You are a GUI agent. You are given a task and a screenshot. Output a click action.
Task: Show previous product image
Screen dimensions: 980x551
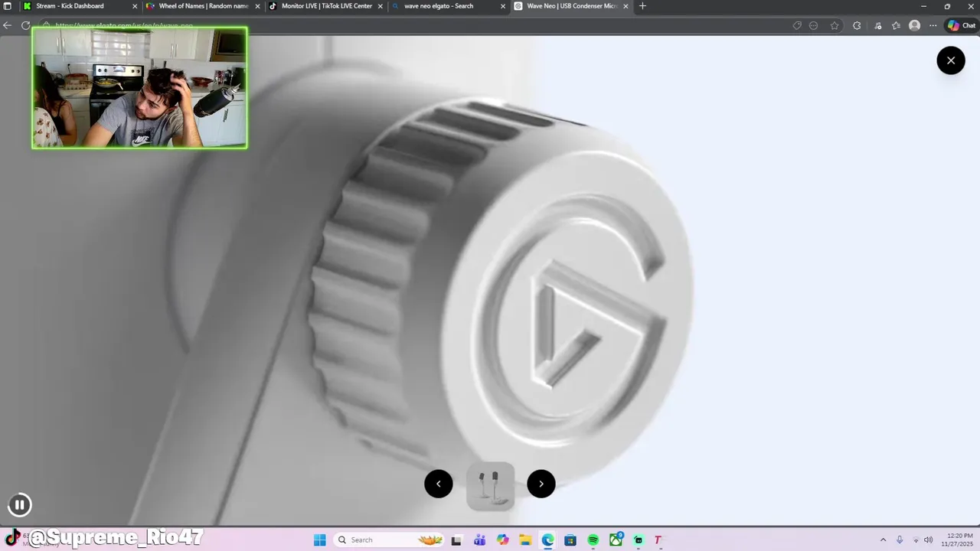(439, 484)
